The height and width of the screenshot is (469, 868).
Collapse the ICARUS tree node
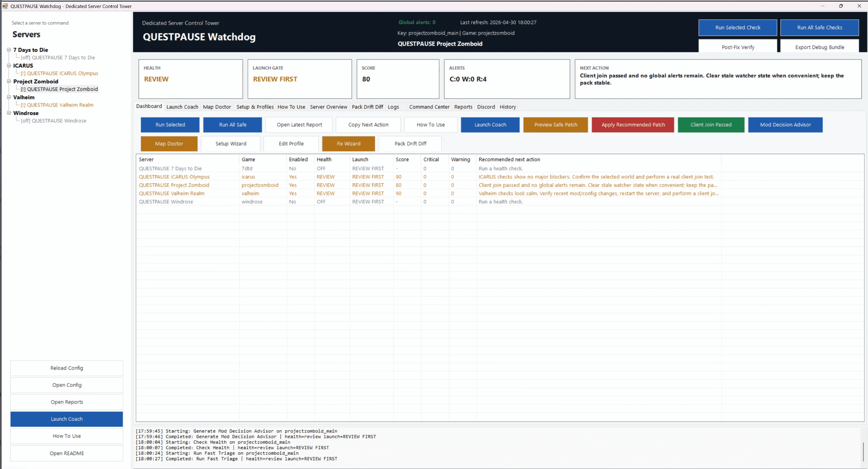pos(9,65)
